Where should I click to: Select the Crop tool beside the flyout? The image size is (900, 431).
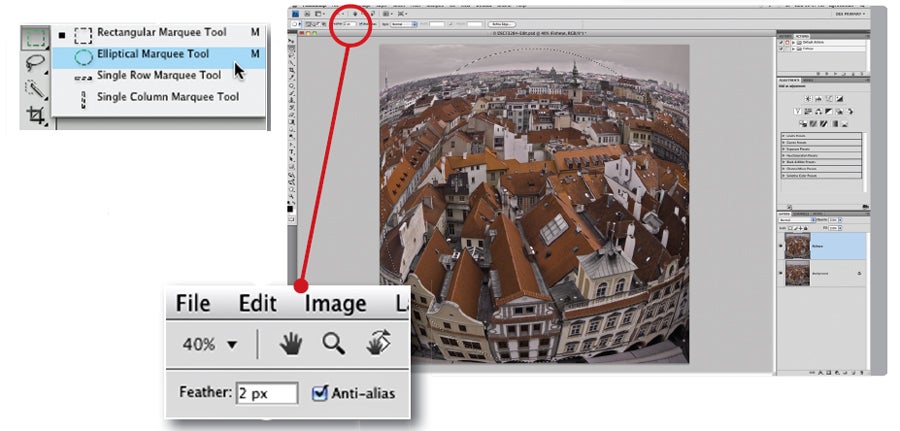point(36,115)
